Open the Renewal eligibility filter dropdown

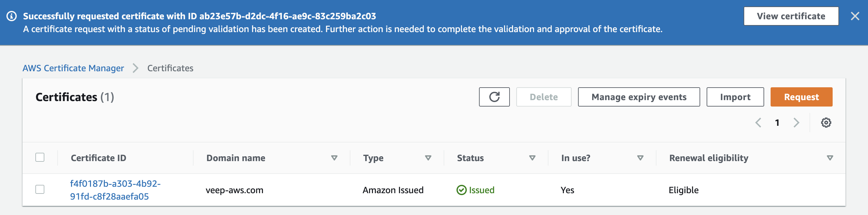830,158
